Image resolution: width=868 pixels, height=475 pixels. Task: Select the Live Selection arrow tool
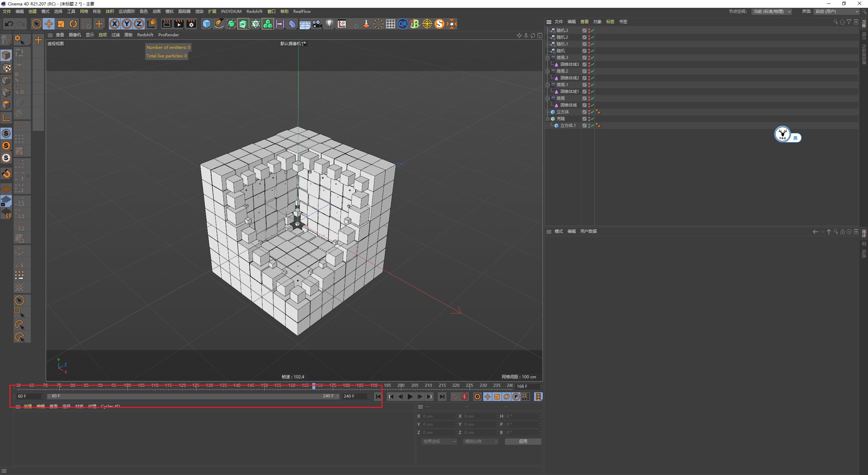click(36, 24)
